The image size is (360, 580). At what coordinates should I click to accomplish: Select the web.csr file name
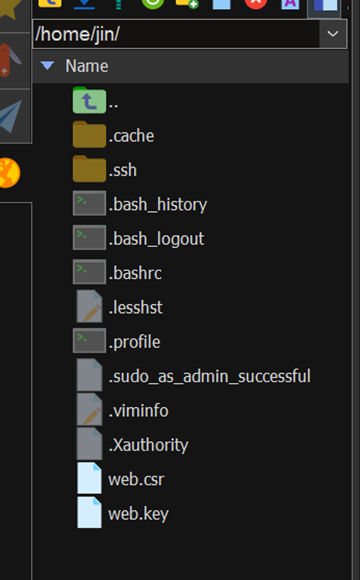click(136, 479)
